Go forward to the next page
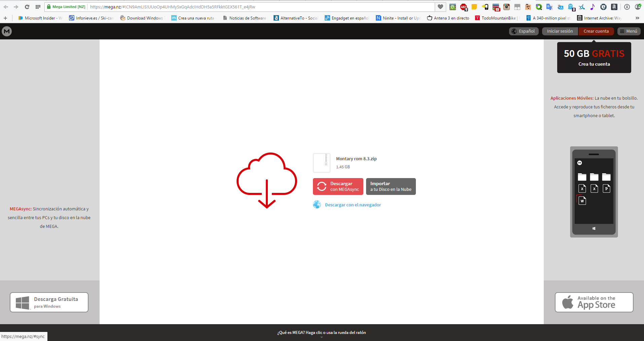Screen dimensions: 644x341 pos(16,7)
